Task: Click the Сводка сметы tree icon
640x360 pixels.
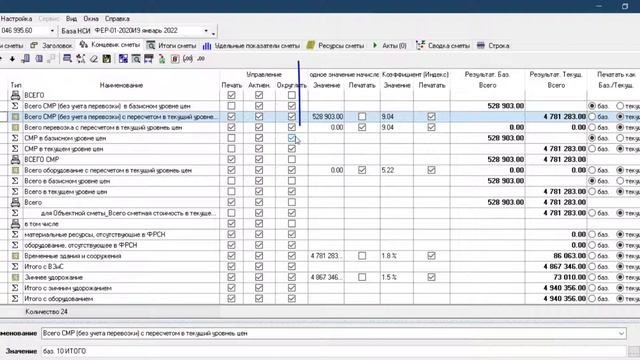Action: 420,45
